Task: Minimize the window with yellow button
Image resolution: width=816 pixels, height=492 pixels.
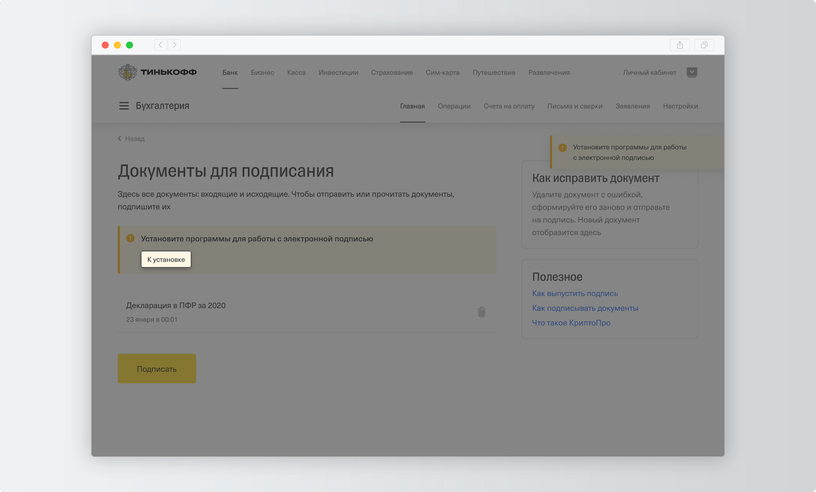Action: pyautogui.click(x=117, y=45)
